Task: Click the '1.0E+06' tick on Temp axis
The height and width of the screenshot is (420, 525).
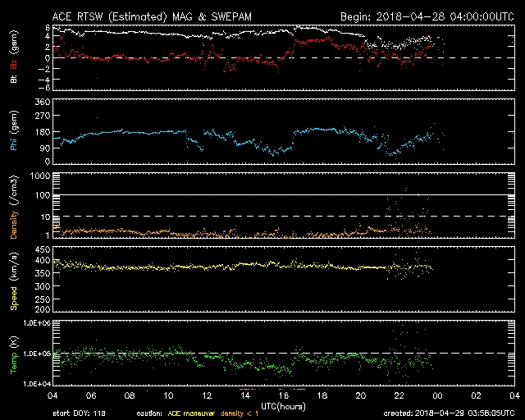Action: tap(37, 323)
